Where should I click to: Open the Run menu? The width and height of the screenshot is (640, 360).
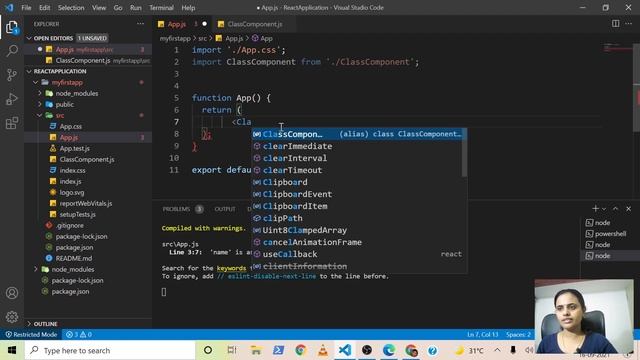click(x=136, y=8)
